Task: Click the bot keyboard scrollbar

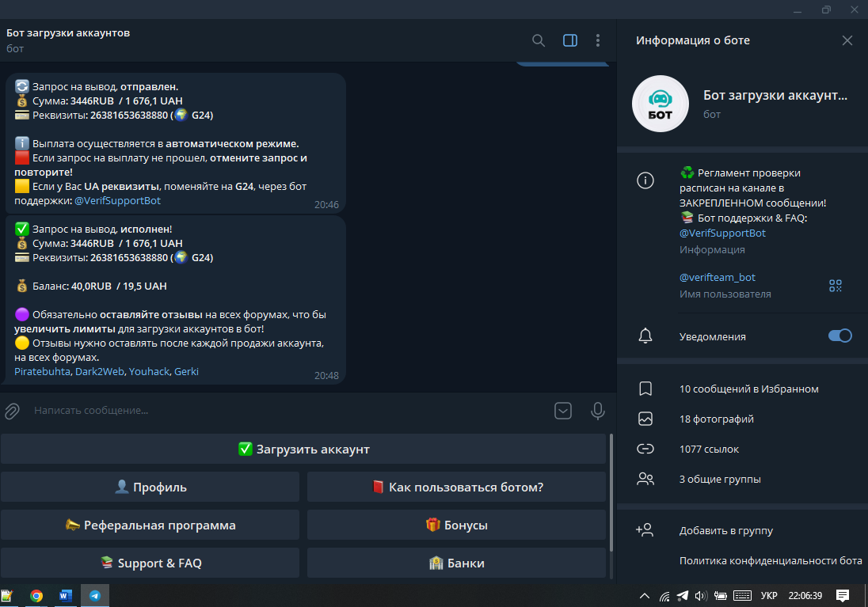Action: 610,491
